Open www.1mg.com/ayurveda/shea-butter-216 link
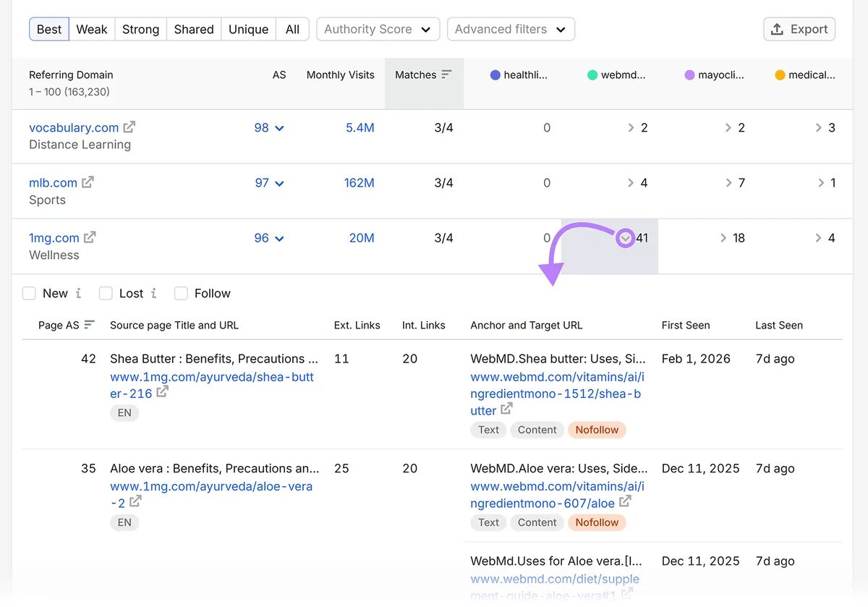 pyautogui.click(x=212, y=385)
